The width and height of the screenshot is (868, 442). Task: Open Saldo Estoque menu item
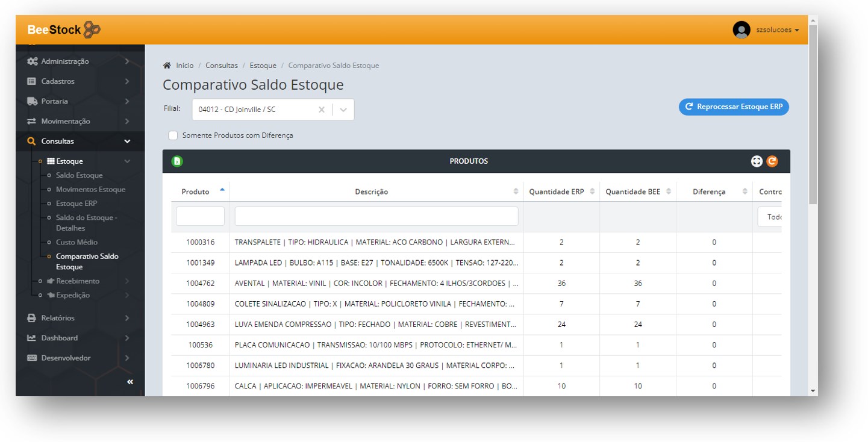coord(79,175)
